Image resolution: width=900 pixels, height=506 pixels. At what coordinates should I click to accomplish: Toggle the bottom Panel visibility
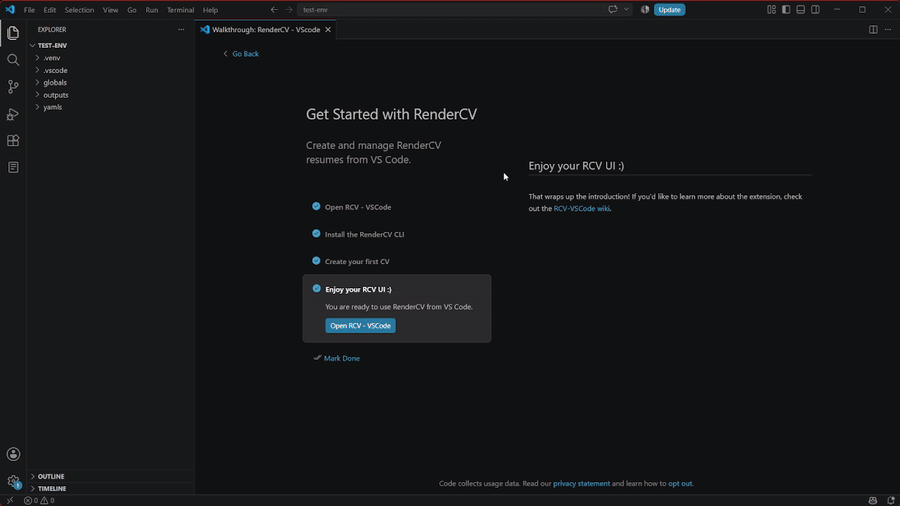[801, 10]
